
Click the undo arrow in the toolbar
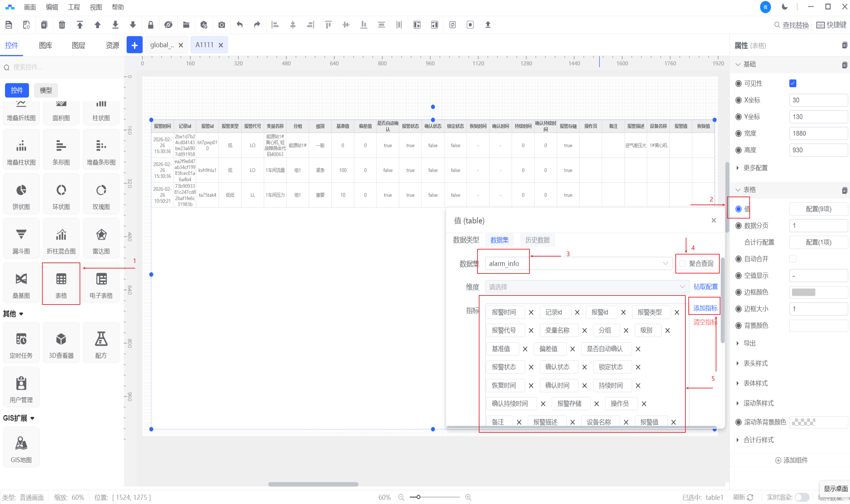point(240,25)
